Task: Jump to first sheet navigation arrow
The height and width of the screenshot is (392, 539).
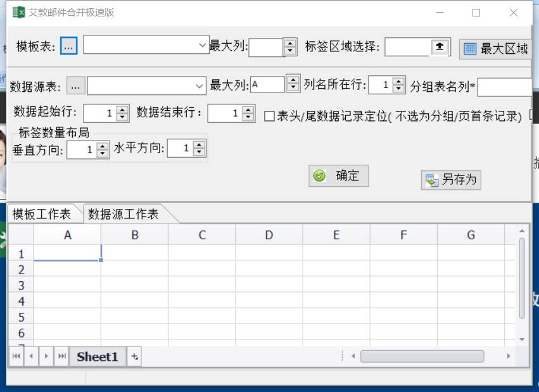Action: (x=16, y=357)
